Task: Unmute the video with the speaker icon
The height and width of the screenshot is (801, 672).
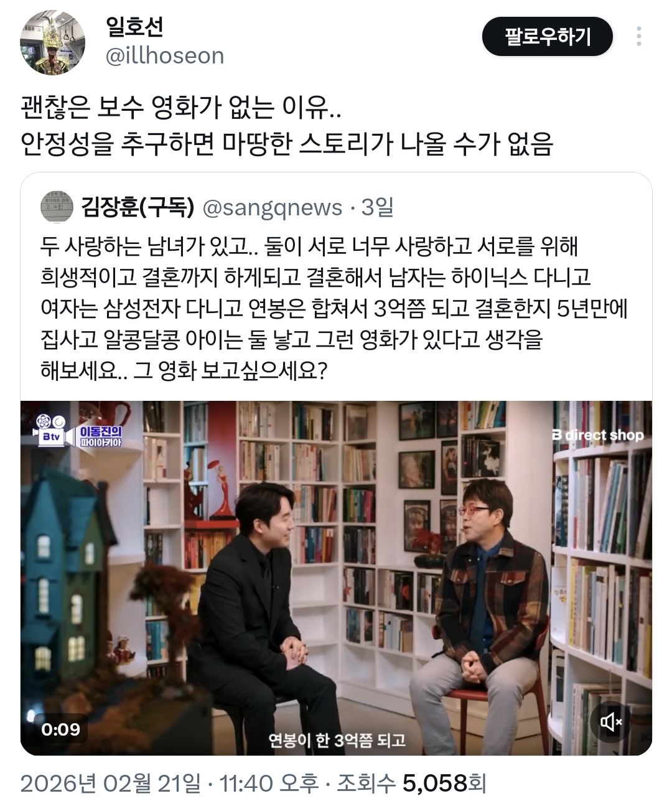Action: [611, 722]
